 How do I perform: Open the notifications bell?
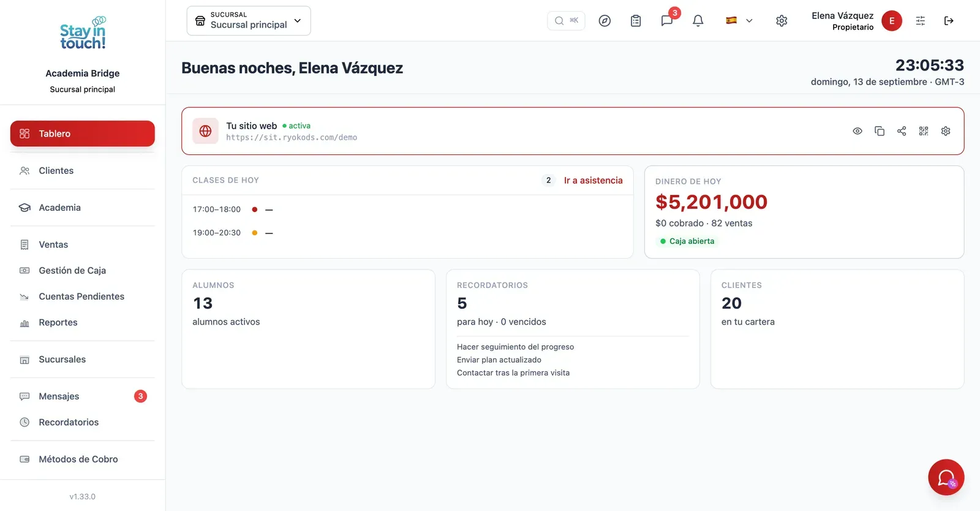(x=698, y=21)
